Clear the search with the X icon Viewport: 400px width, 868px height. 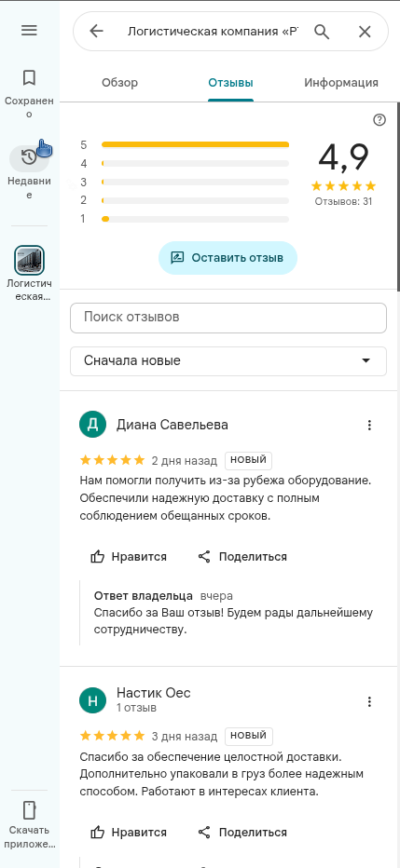pos(365,32)
